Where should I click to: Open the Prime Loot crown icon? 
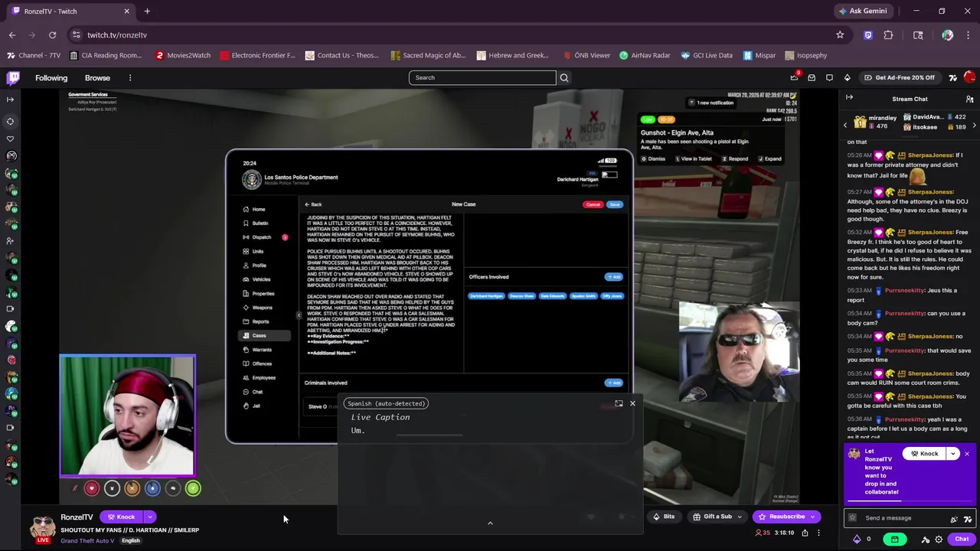coord(794,77)
